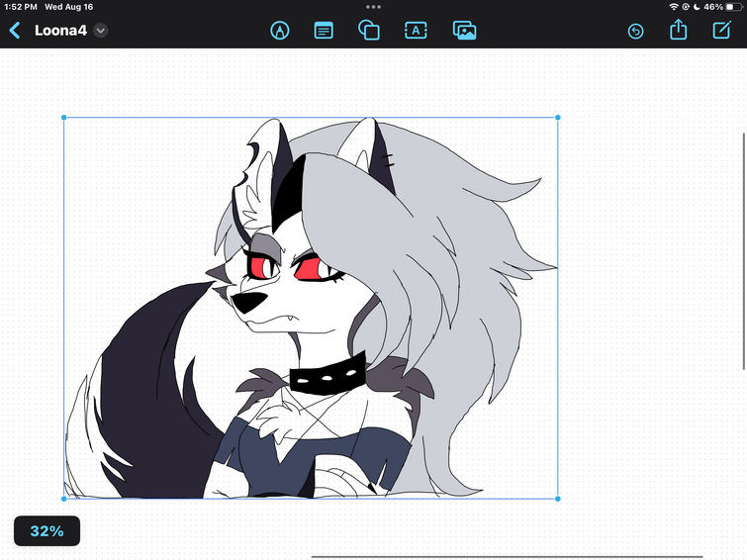Tap the top-left selection handle
The width and height of the screenshot is (747, 560).
tap(64, 117)
